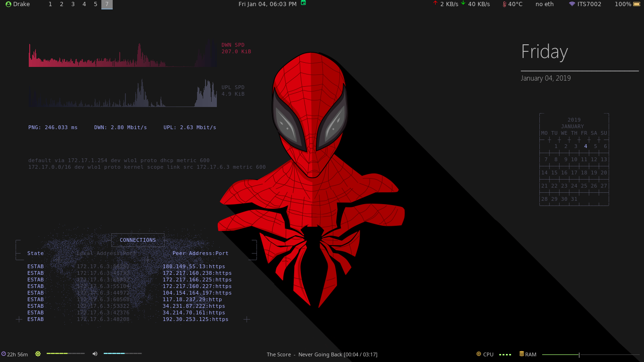
Task: Switch to workspace 1
Action: click(x=50, y=4)
